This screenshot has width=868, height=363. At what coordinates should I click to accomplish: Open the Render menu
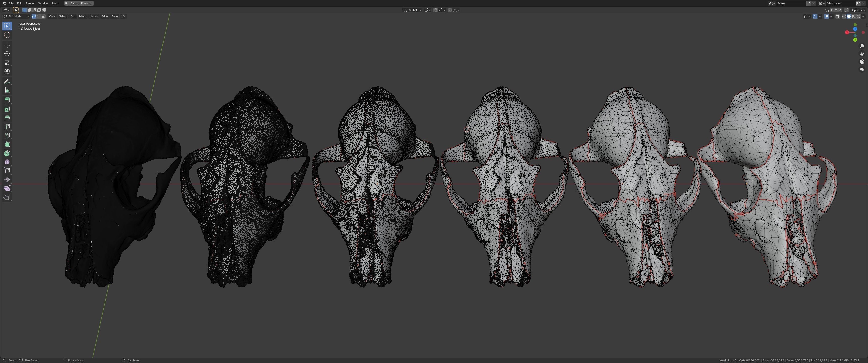point(30,3)
